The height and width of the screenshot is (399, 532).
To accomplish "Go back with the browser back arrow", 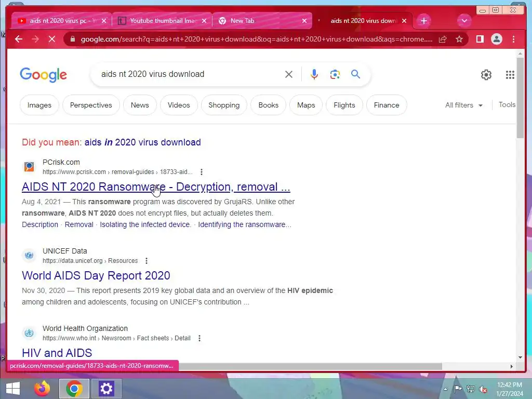I will 19,39.
